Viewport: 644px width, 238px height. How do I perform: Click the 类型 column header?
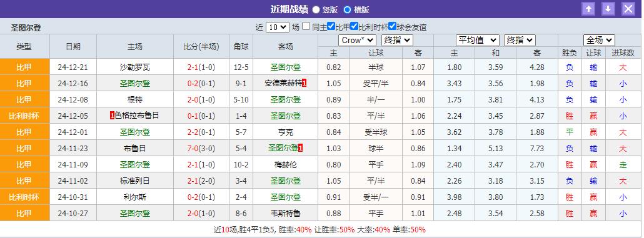click(24, 46)
